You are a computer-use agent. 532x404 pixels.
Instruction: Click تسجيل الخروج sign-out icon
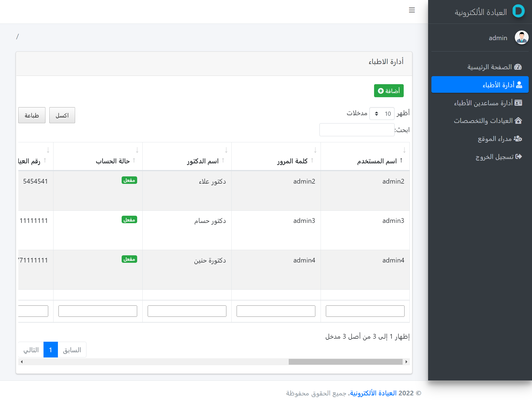tap(518, 157)
